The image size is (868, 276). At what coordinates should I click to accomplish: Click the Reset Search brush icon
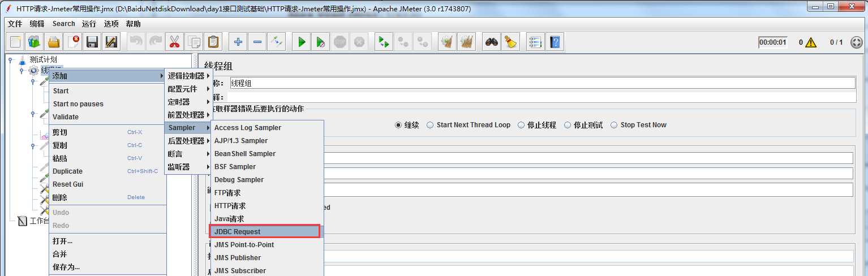511,42
